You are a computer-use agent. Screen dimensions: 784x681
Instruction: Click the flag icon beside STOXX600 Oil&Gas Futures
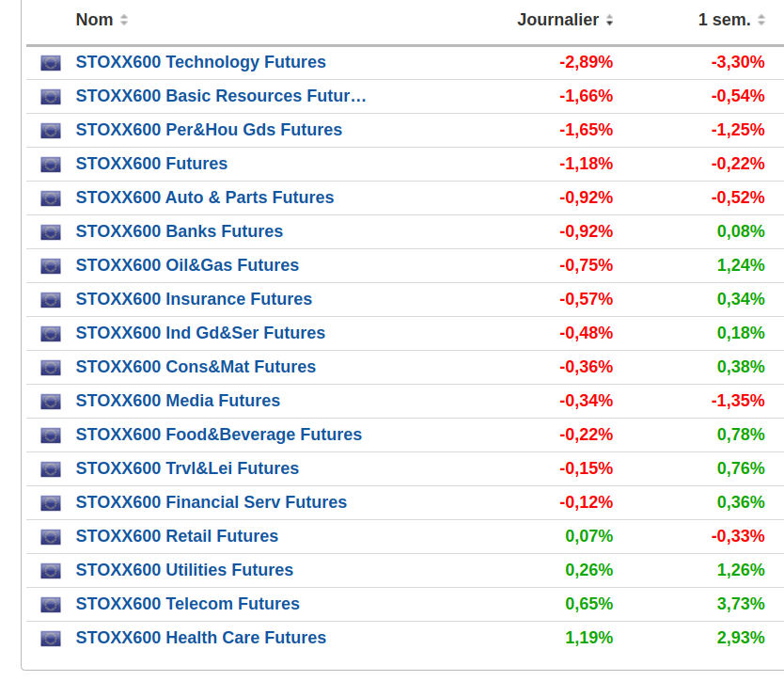(x=51, y=266)
